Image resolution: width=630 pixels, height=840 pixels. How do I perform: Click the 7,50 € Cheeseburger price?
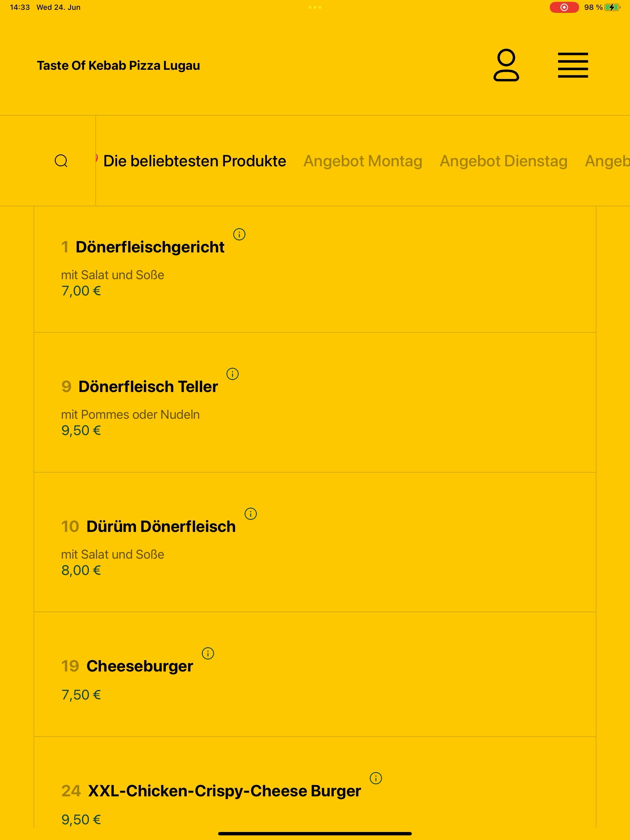[81, 695]
